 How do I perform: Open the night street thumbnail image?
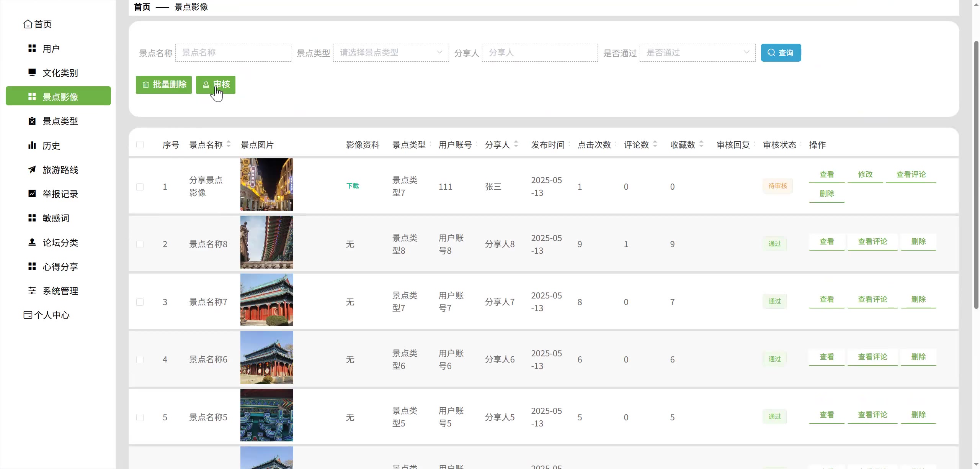point(266,184)
